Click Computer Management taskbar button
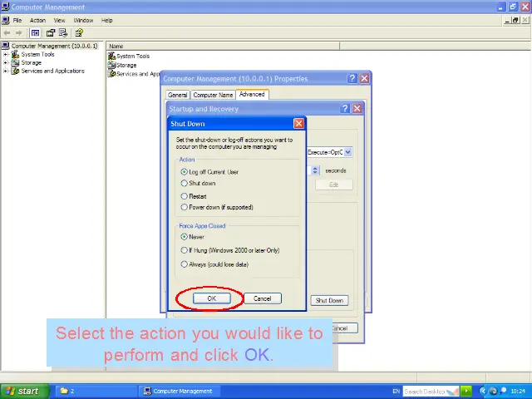The height and width of the screenshot is (399, 532). point(179,392)
